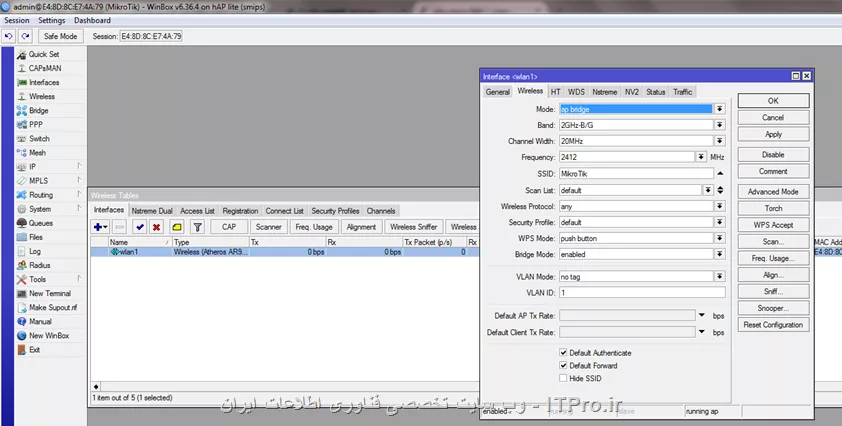Click Freq. Usage toolbar button in Wireless Tables

(x=314, y=227)
